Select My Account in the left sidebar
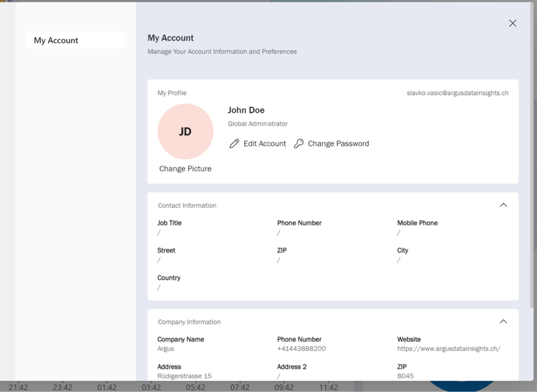This screenshot has height=392, width=537. (75, 40)
